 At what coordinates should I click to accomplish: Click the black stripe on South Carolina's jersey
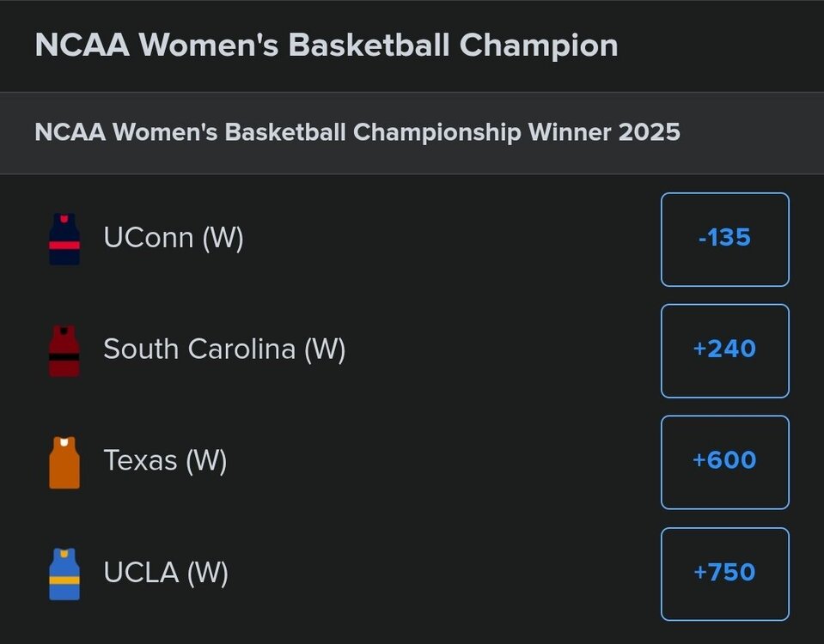[64, 355]
